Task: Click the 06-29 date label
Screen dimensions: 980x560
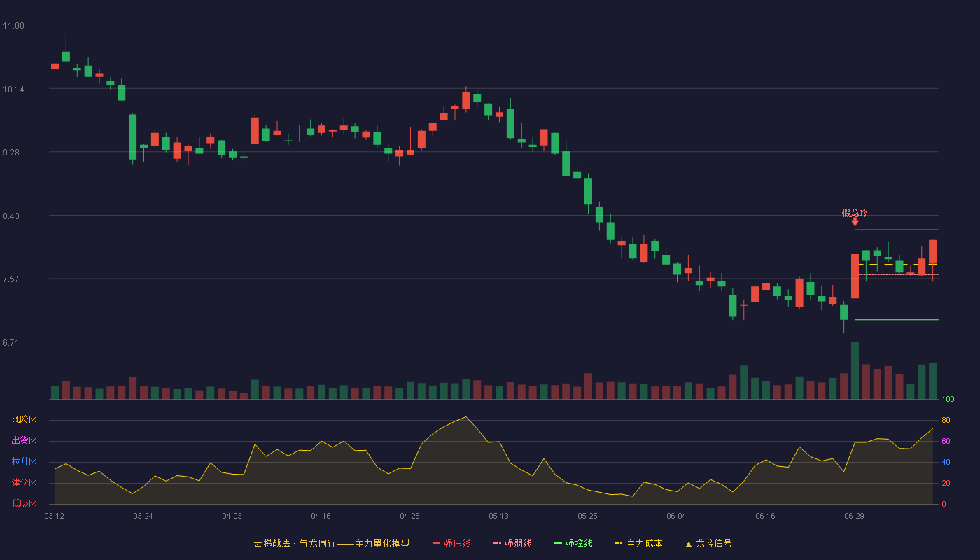Action: [x=854, y=516]
